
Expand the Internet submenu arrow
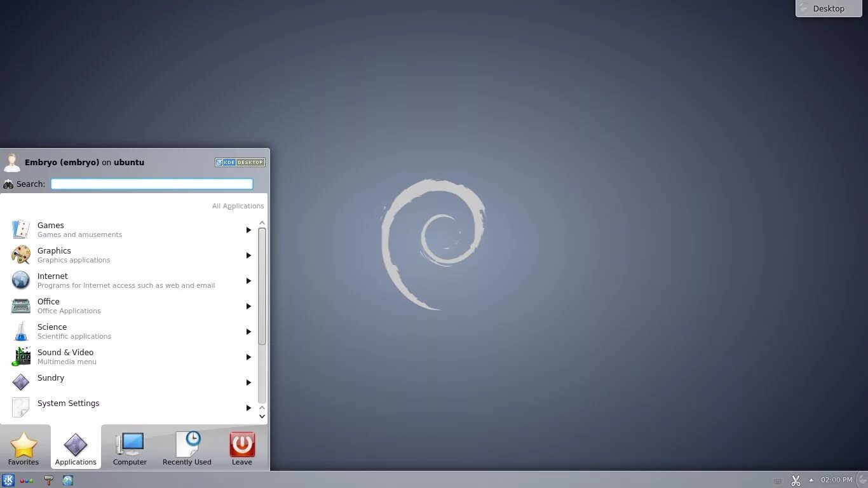coord(248,281)
